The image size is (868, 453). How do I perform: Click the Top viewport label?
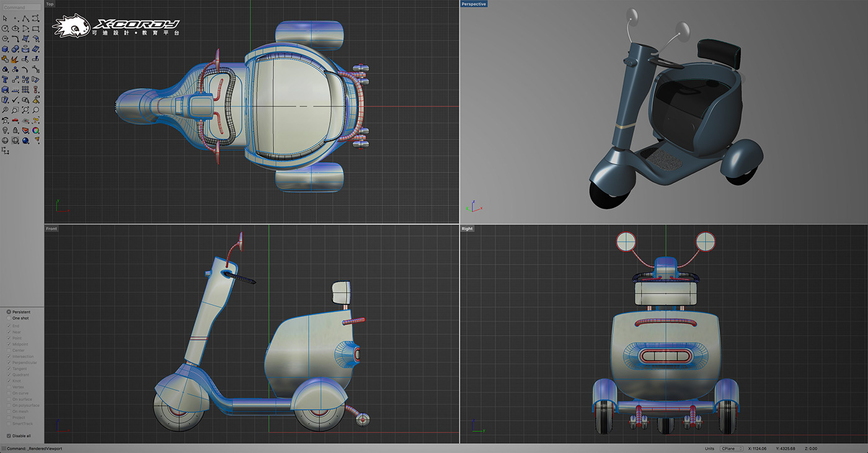click(x=50, y=4)
